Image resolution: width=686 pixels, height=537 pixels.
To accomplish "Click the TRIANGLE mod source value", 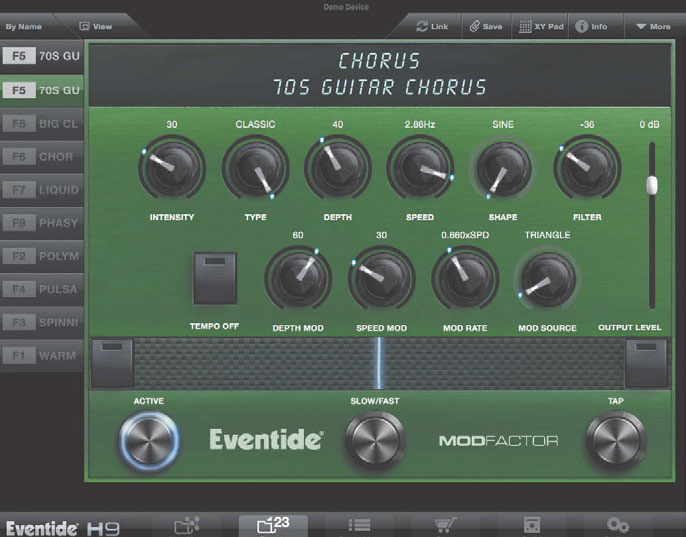I will tap(547, 235).
